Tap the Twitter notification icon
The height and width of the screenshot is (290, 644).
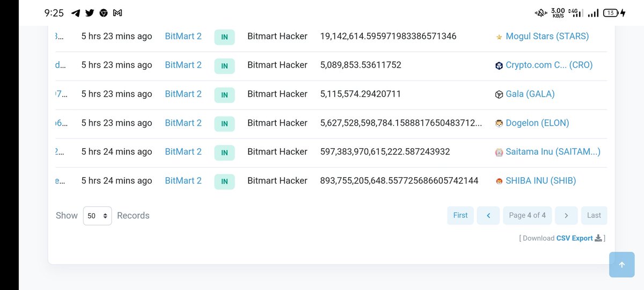point(90,13)
